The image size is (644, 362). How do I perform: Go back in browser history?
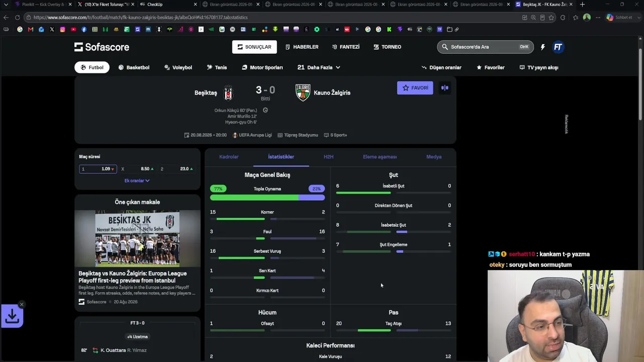[6, 17]
